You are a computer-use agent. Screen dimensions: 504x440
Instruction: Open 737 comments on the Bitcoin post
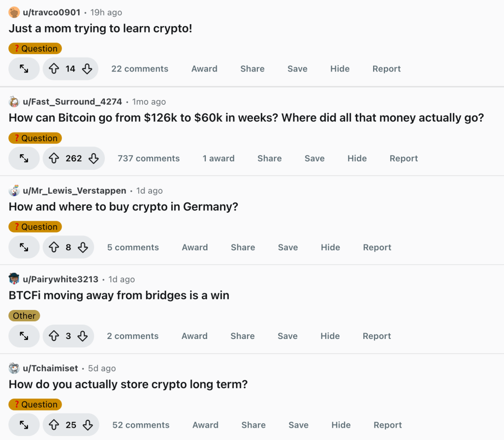coord(149,158)
